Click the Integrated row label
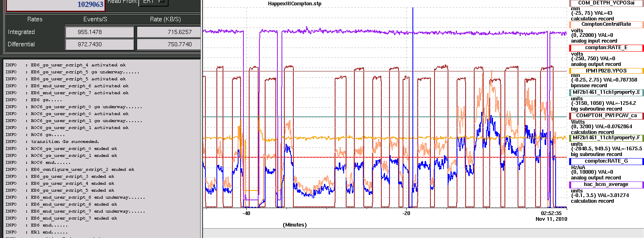 (21, 32)
